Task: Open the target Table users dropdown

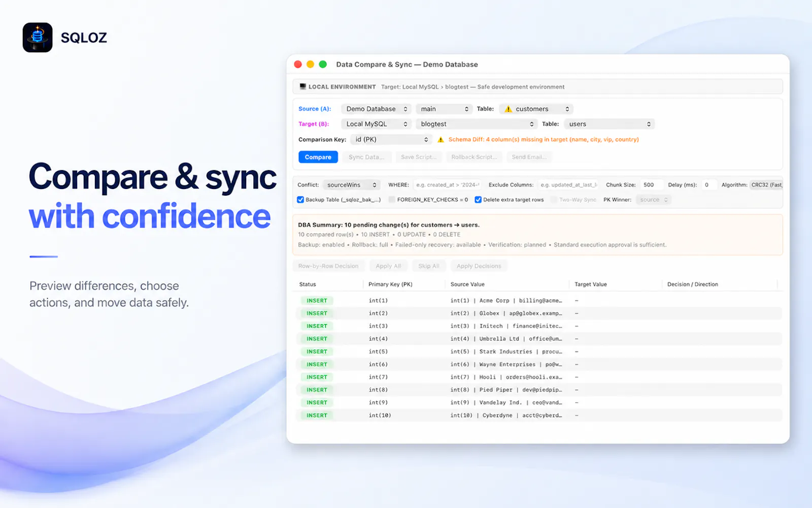Action: coord(609,124)
